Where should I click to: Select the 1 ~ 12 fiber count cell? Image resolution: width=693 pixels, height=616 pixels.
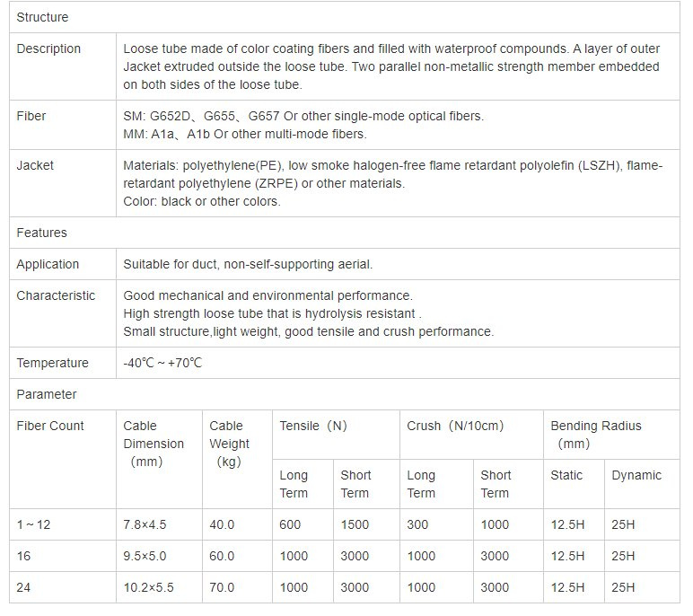(33, 524)
